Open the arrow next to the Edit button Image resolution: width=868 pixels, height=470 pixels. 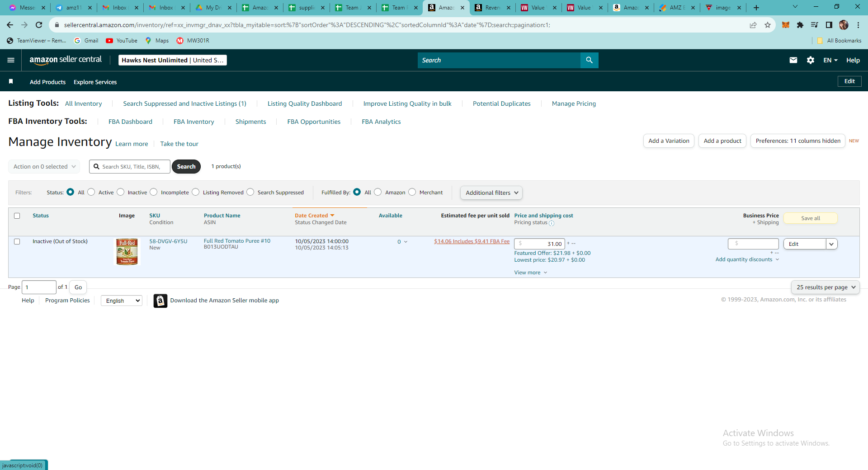[831, 244]
